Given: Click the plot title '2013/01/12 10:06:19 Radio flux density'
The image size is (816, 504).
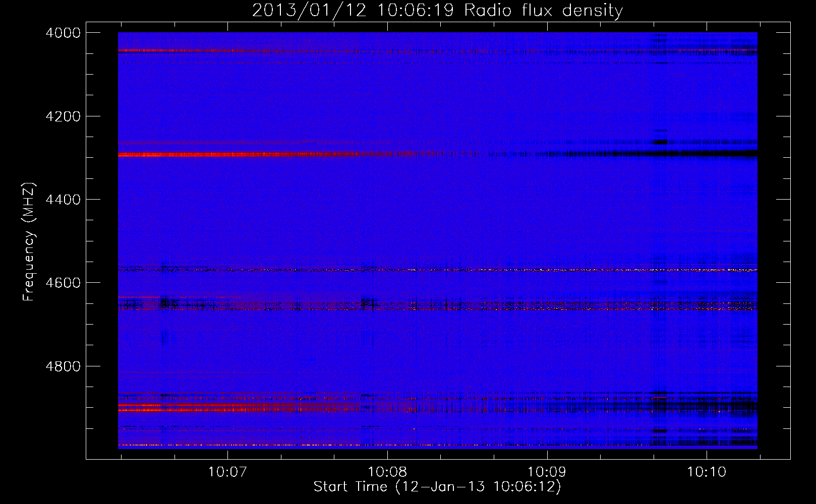Looking at the screenshot, I should [437, 10].
